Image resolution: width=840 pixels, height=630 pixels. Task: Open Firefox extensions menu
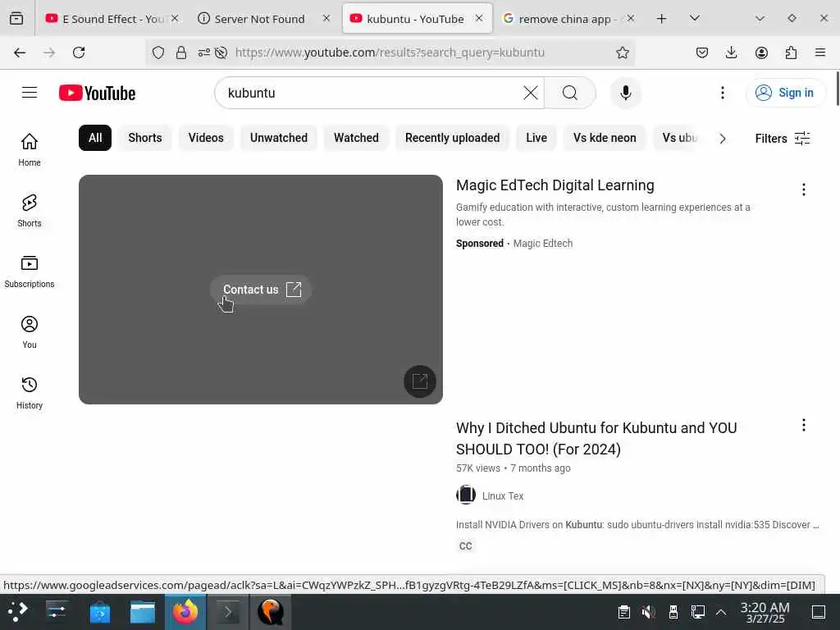(x=791, y=52)
